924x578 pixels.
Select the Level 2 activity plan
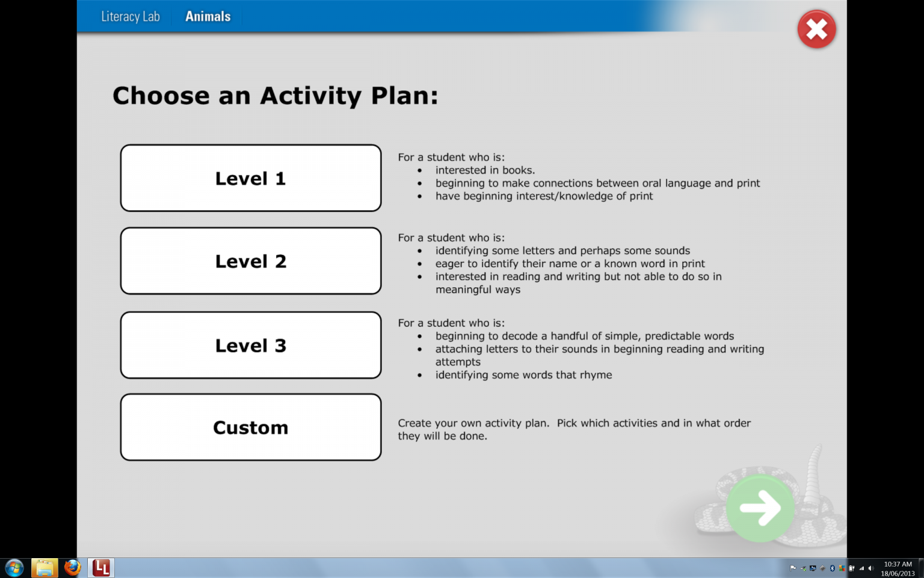[250, 261]
